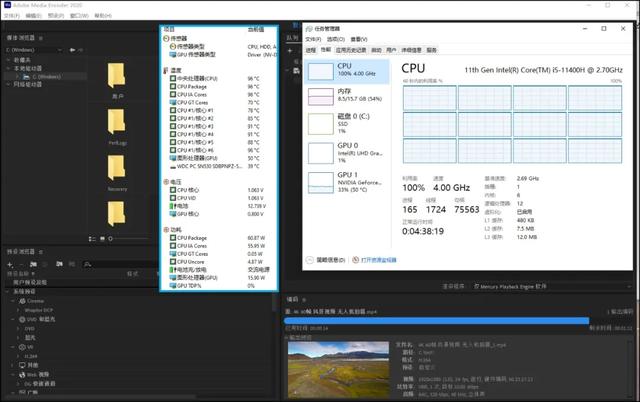Sort presets by 预设名称 column header
Viewport: 640px width, 402px height.
[20, 274]
